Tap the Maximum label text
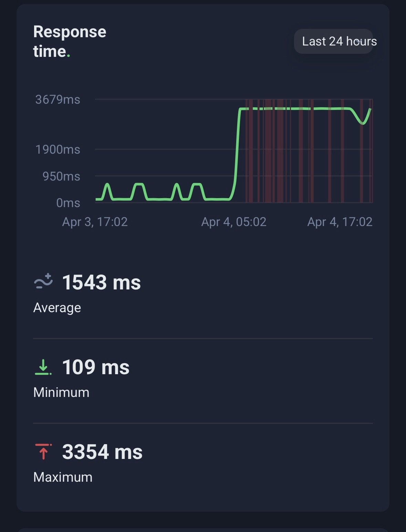Screen dimensions: 406x532 tap(63, 477)
